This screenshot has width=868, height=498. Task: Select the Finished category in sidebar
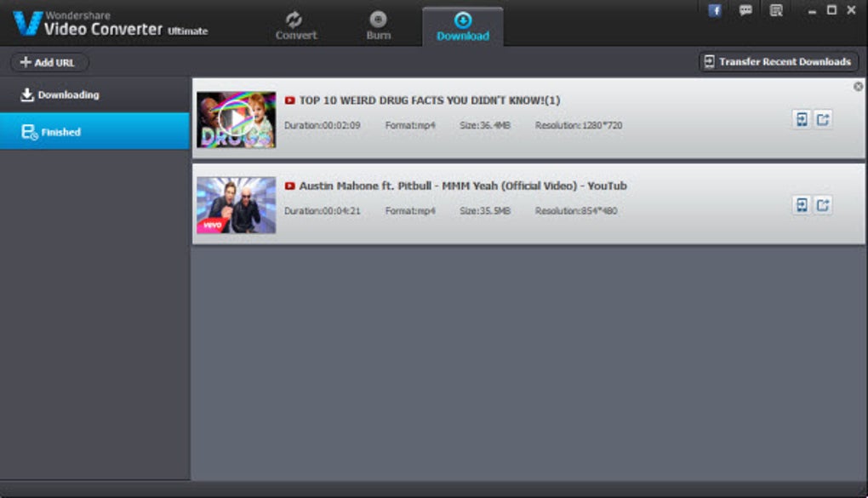point(94,131)
